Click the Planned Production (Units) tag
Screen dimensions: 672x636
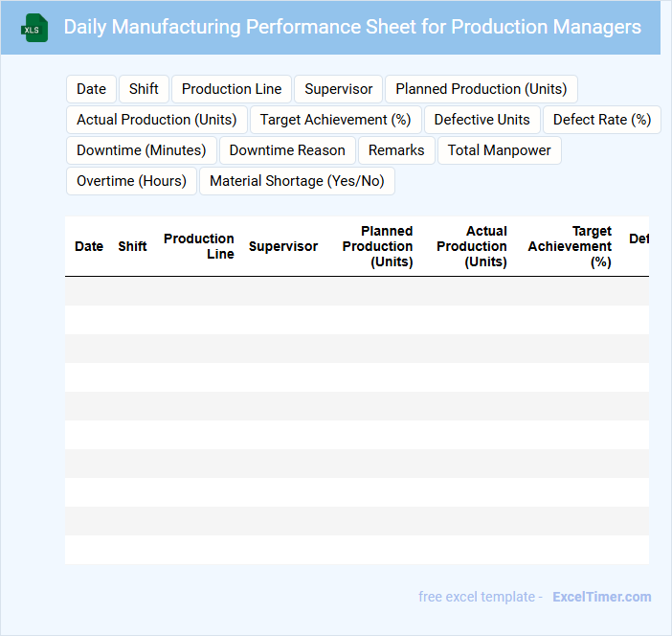tap(481, 89)
